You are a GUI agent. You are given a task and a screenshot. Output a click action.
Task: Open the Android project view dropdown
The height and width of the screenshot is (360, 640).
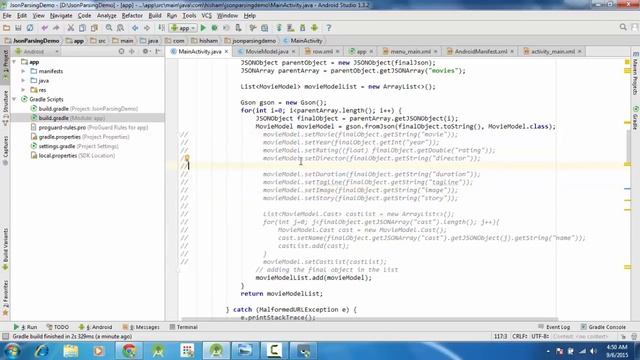[x=37, y=51]
